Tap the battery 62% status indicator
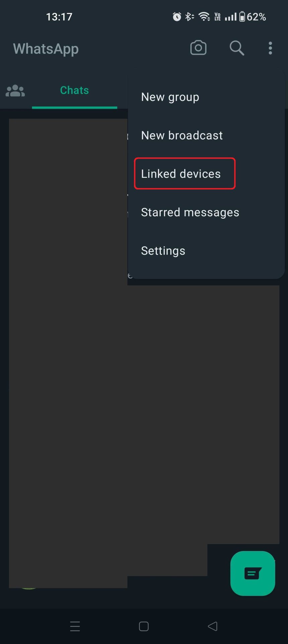The image size is (288, 644). (253, 17)
